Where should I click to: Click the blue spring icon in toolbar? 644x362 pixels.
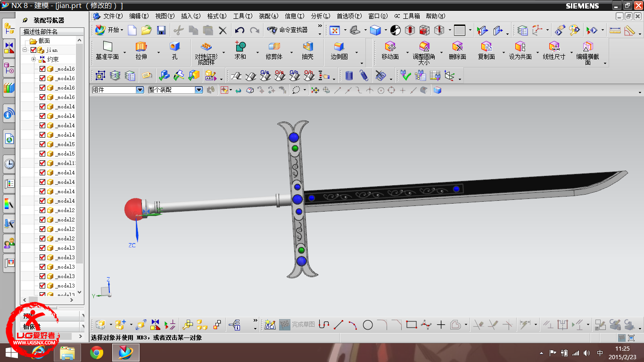[x=363, y=75]
